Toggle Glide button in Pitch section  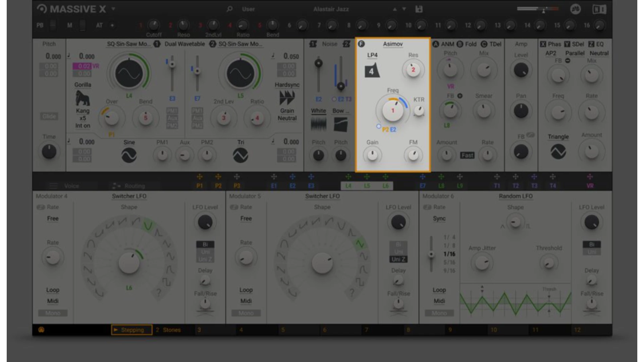[x=49, y=116]
